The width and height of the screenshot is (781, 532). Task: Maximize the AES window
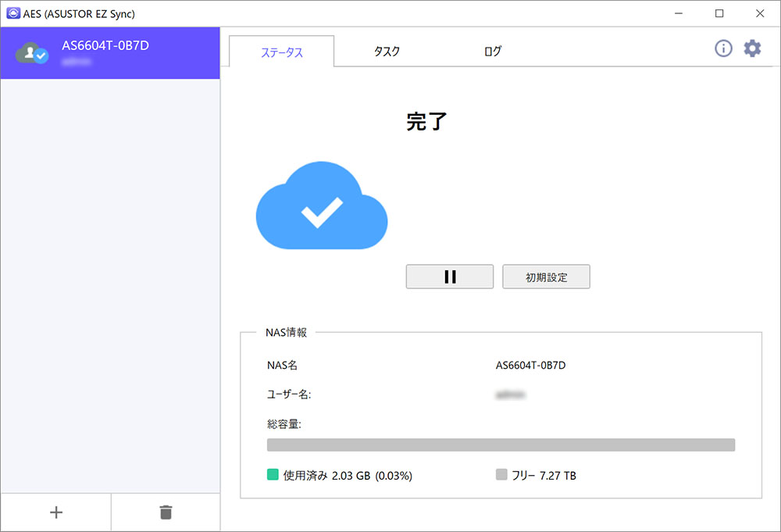pyautogui.click(x=719, y=13)
